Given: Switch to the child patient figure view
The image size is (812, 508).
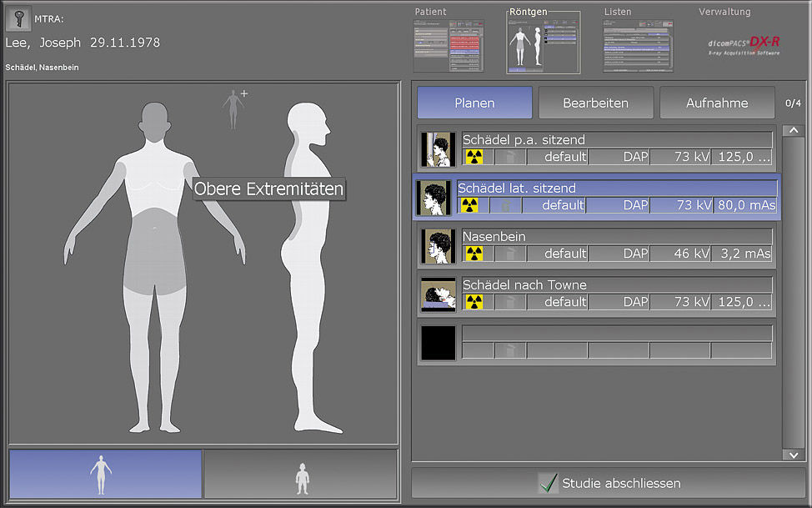Looking at the screenshot, I should coord(300,474).
